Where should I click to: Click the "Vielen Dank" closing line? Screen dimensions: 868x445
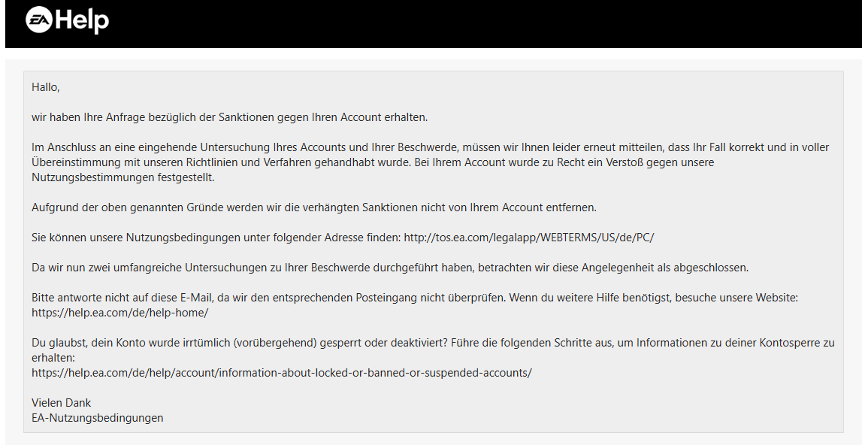coord(61,402)
